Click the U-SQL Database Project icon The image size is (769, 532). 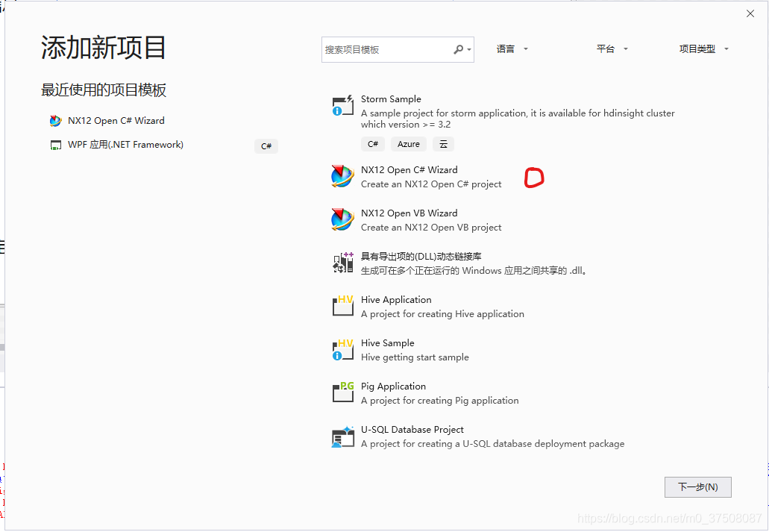click(x=343, y=436)
